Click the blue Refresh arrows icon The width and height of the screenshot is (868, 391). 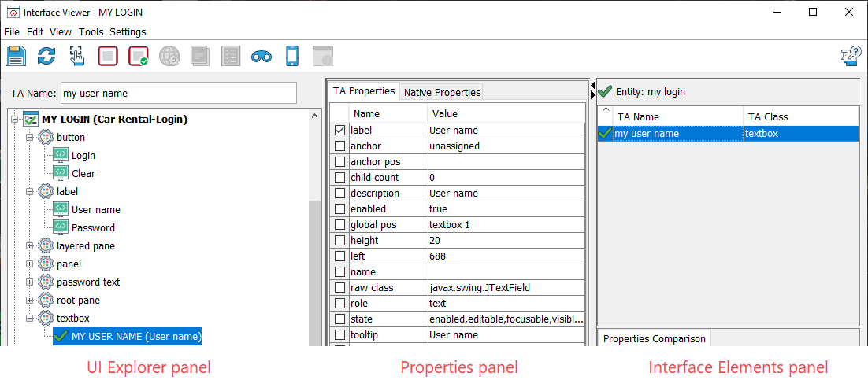pyautogui.click(x=46, y=56)
